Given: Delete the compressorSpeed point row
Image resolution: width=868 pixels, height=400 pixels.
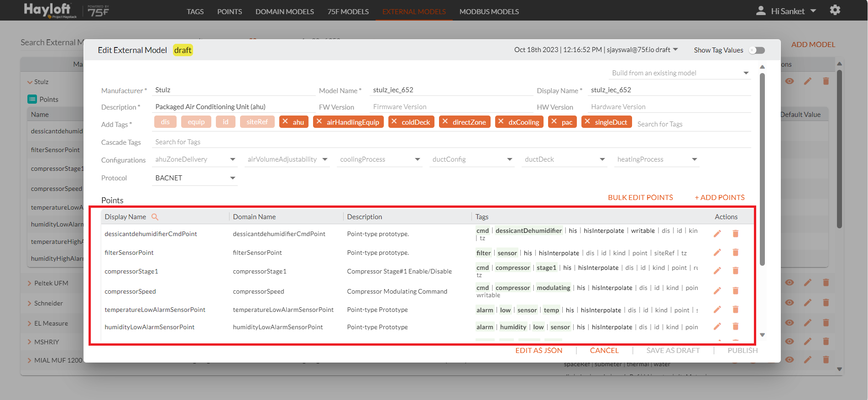Looking at the screenshot, I should (x=736, y=291).
